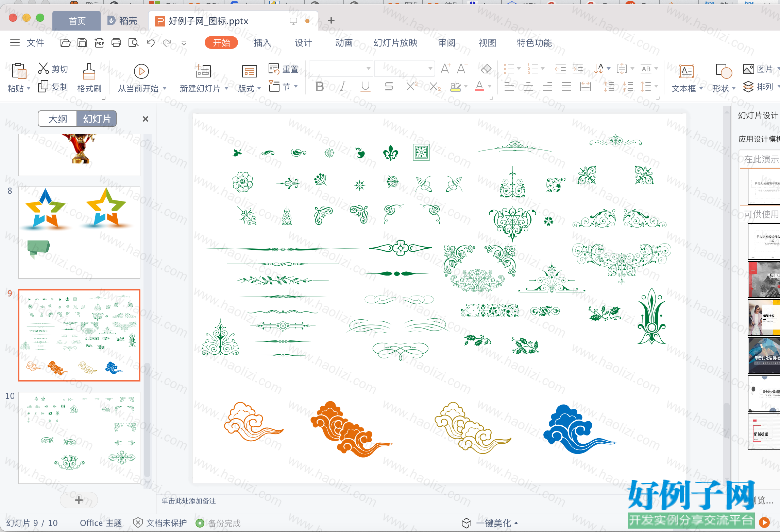780x532 pixels.
Task: Apply superscript formatting
Action: tap(412, 86)
